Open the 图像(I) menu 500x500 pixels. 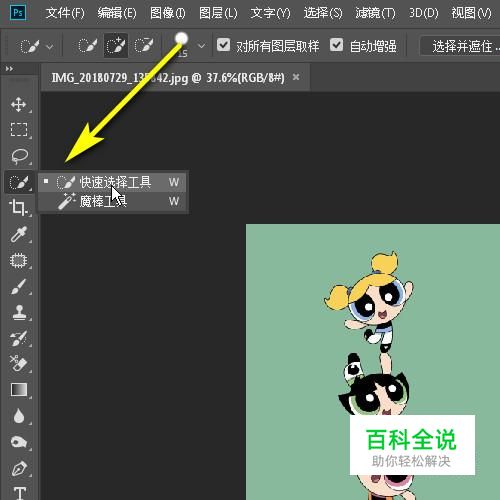168,13
